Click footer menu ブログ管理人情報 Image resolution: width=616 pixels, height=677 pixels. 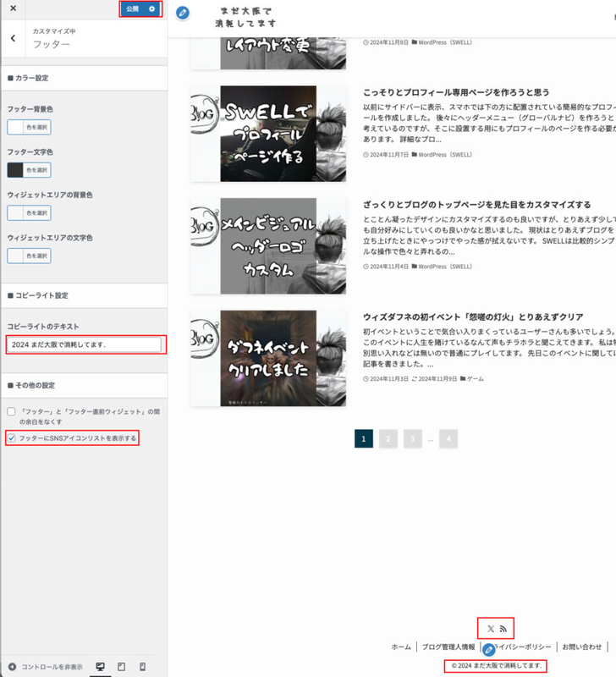click(x=448, y=647)
